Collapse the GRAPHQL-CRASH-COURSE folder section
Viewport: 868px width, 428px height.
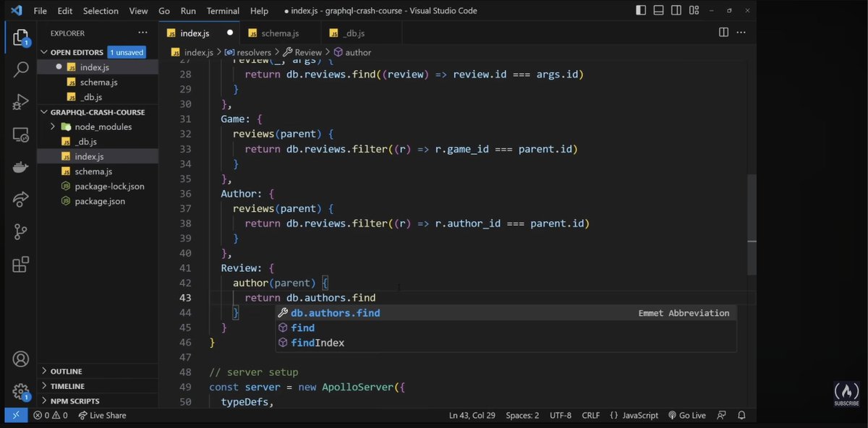98,112
